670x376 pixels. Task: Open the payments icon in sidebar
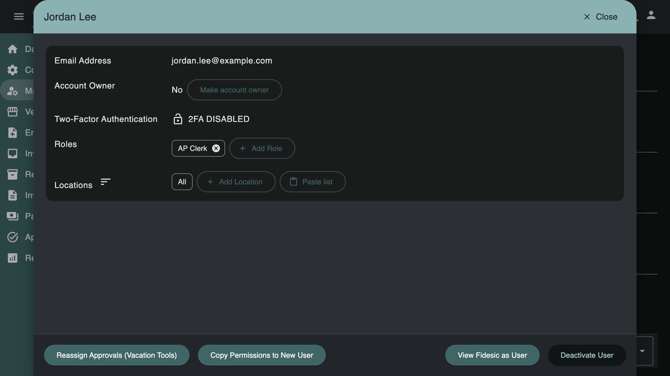click(x=12, y=216)
